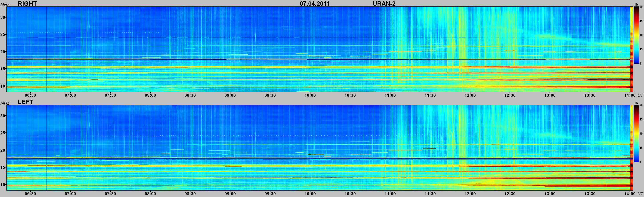Click the 30 MHz tick on RIGHT panel

(3, 17)
